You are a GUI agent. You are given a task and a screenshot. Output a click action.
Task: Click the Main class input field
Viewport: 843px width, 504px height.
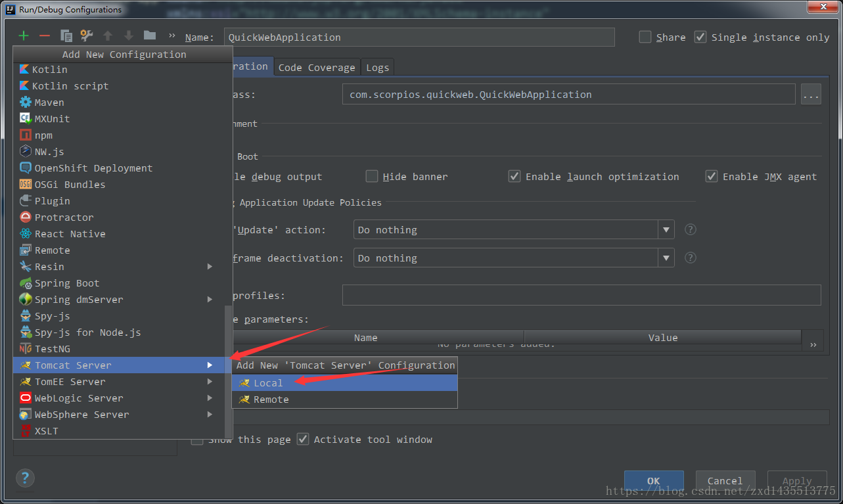click(568, 94)
